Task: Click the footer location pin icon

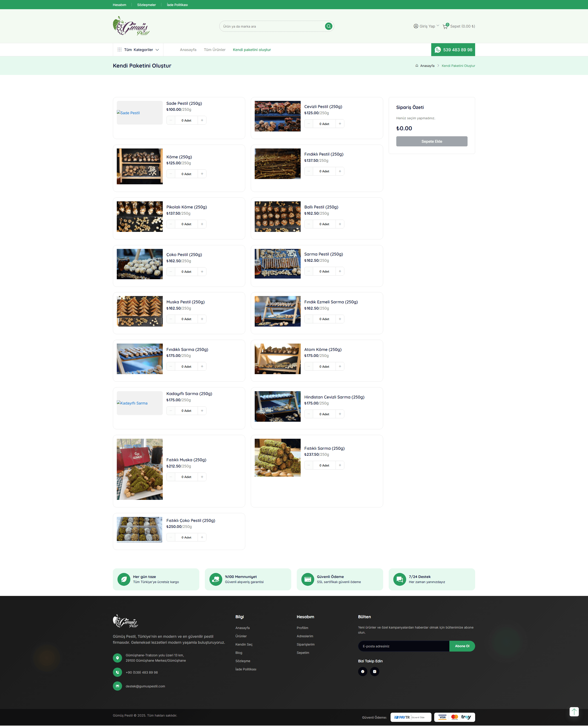Action: tap(117, 658)
